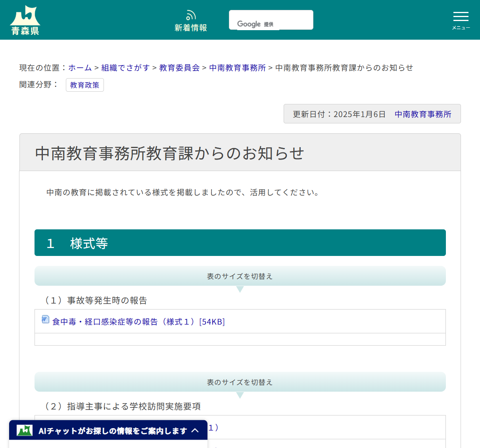This screenshot has height=448, width=480.
Task: Select the 教育政策 related-field tag
Action: click(84, 85)
